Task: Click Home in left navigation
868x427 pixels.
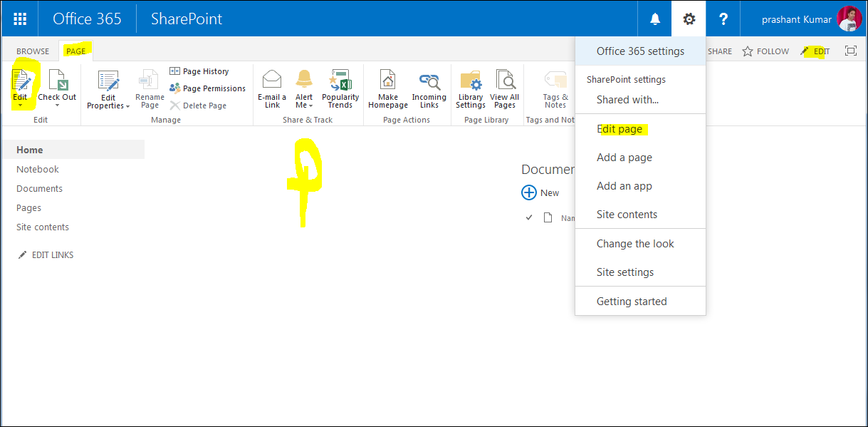Action: 30,150
